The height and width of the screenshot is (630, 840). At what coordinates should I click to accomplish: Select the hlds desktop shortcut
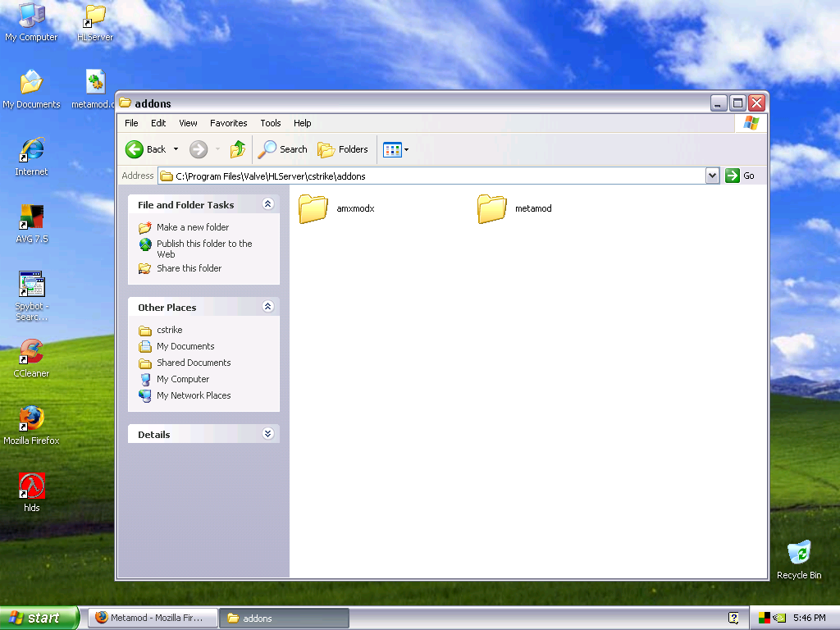click(32, 493)
